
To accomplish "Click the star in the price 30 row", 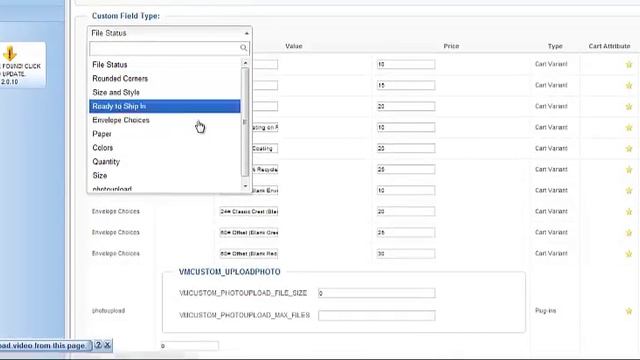I will click(629, 253).
